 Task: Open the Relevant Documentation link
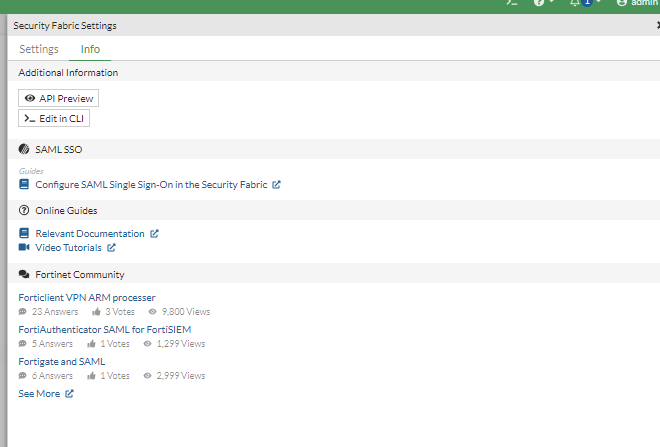coord(90,234)
